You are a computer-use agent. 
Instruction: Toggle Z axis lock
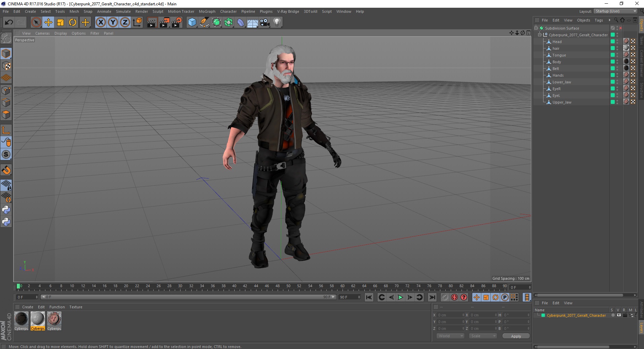[125, 23]
